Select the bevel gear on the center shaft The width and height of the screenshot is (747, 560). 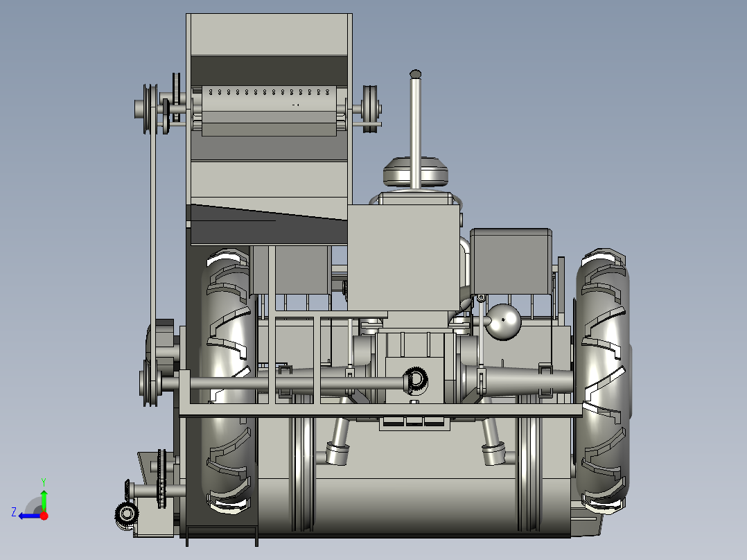416,380
